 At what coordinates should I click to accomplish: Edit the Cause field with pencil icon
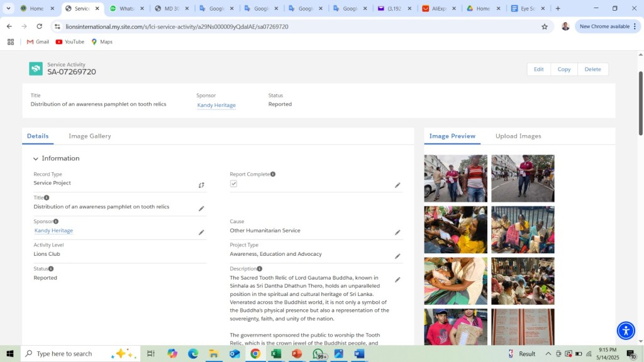click(x=397, y=233)
